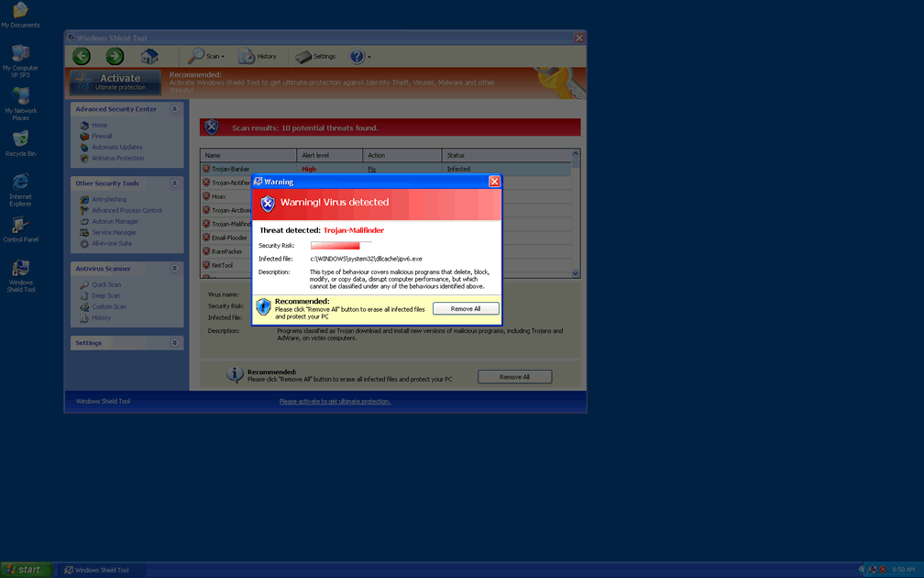Open Anti-phishing under Other Security Tools
The width and height of the screenshot is (924, 578).
point(109,199)
